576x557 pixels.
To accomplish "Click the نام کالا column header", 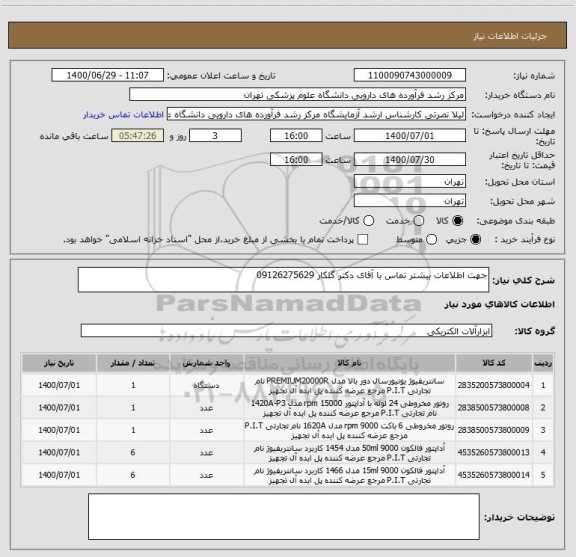I will pos(349,363).
